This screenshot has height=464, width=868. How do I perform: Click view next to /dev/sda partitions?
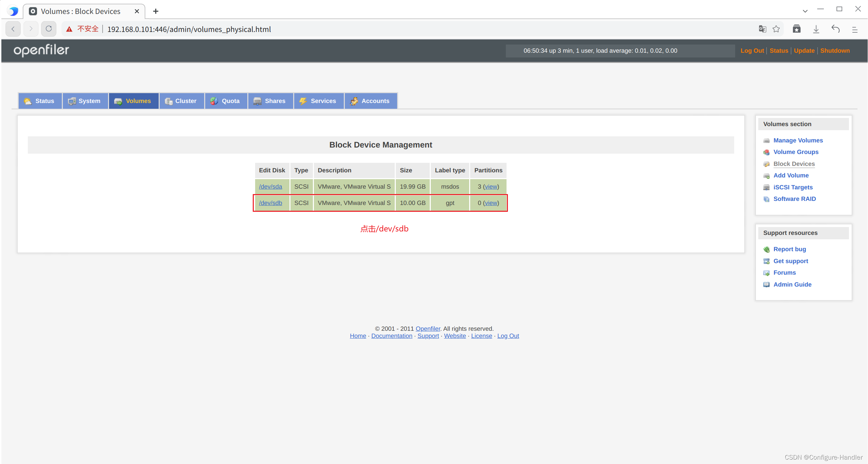[x=491, y=186]
